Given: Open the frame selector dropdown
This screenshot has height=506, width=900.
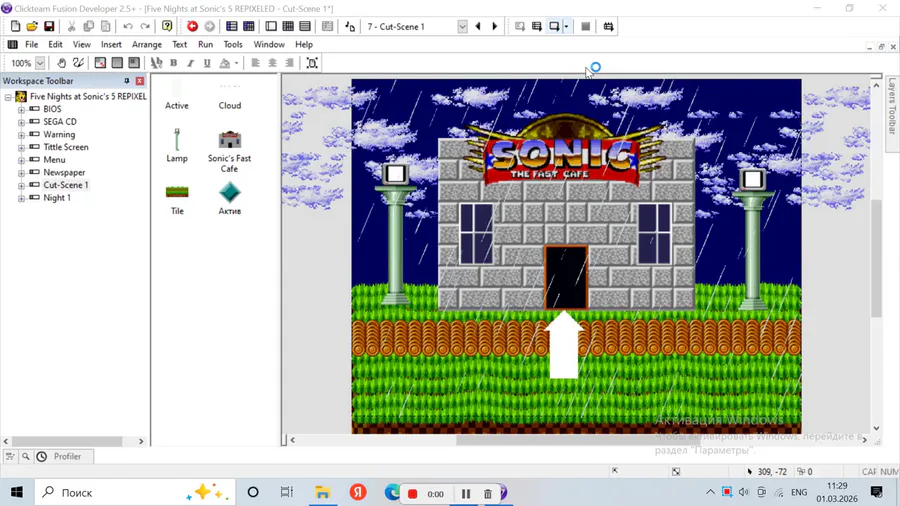Looking at the screenshot, I should [462, 26].
